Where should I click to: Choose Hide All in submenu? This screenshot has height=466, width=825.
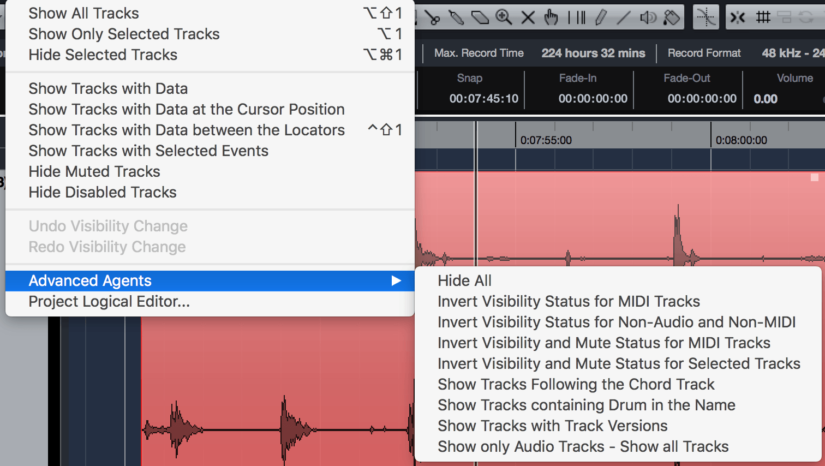pos(618,281)
